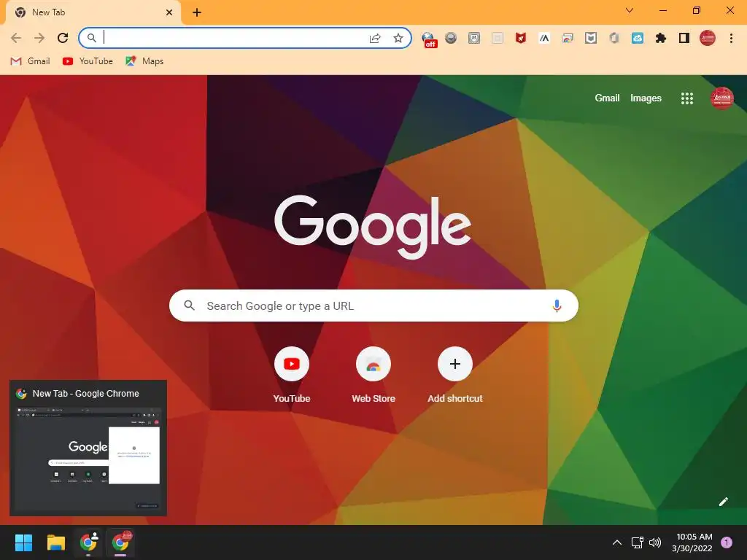The image size is (747, 560).
Task: Click the gray round extension icon
Action: (451, 38)
